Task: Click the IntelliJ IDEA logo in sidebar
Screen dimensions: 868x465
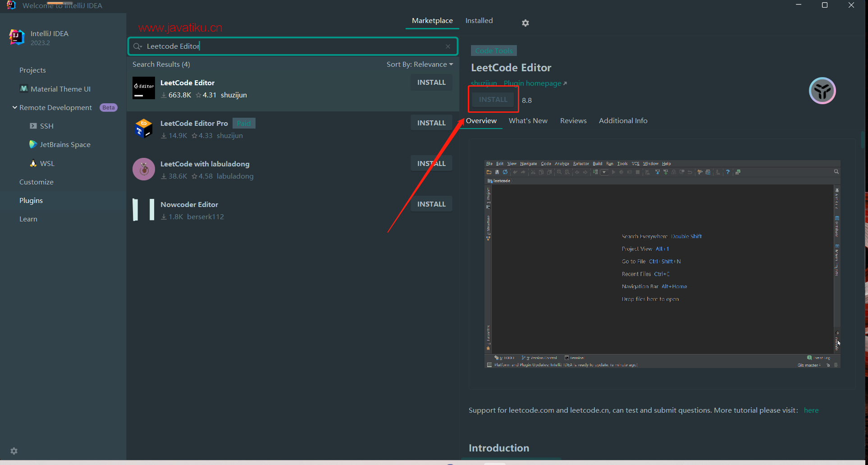Action: click(x=17, y=37)
